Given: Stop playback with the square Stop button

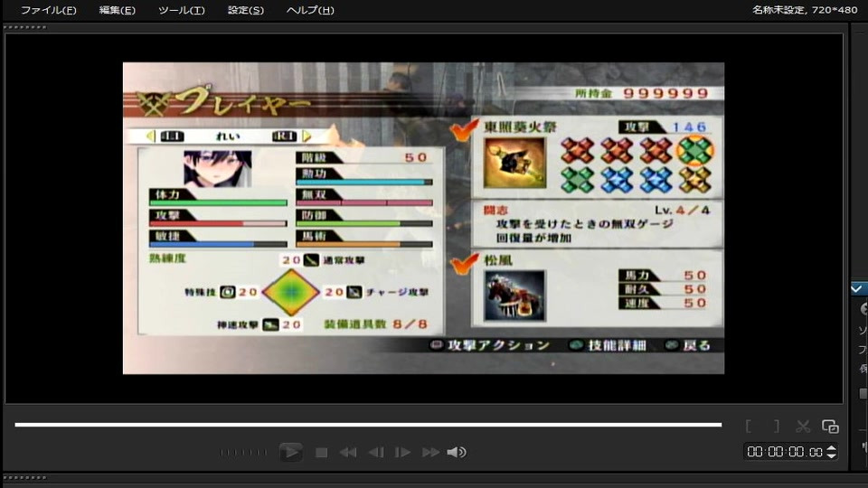Looking at the screenshot, I should pos(321,453).
